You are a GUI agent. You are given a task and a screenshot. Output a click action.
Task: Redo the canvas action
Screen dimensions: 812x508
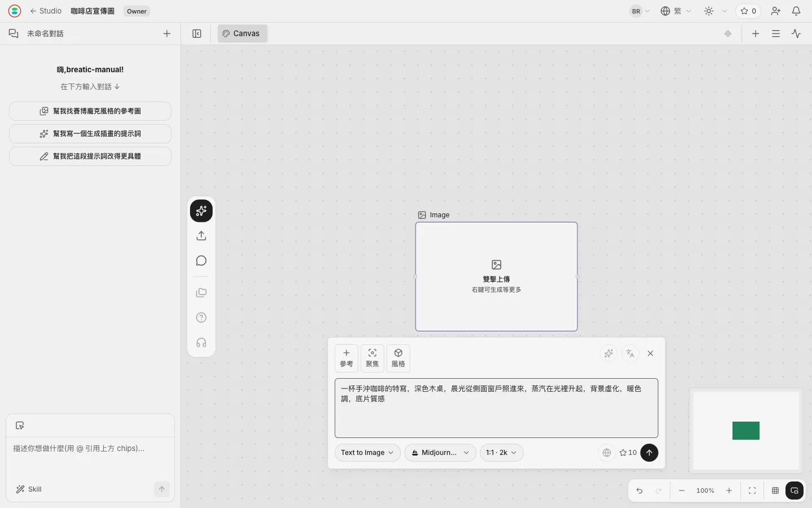(659, 491)
